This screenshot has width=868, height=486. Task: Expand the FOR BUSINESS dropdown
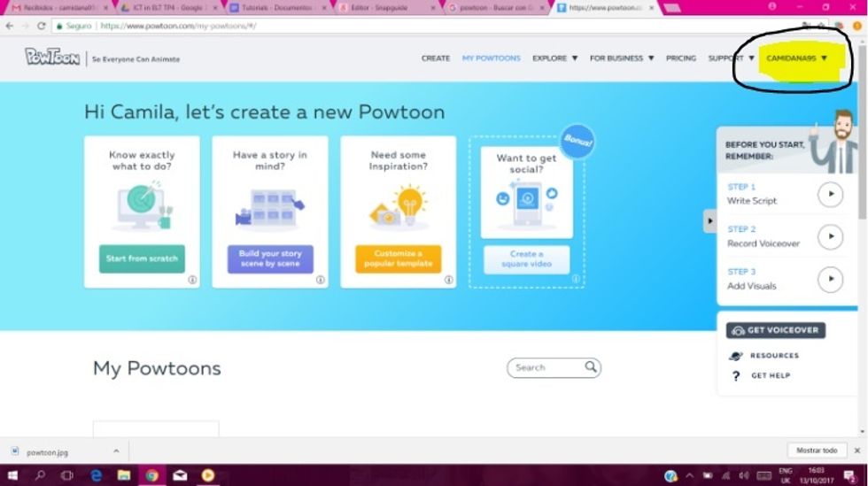622,58
